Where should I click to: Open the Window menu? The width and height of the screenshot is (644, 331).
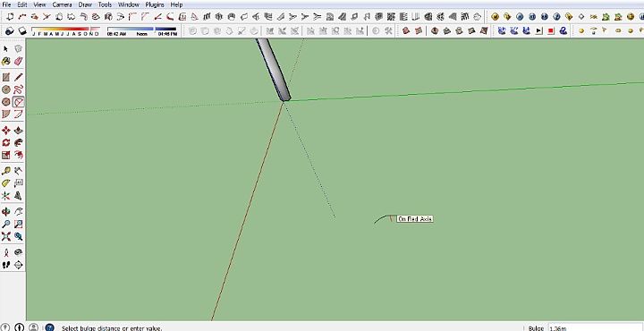(x=128, y=4)
